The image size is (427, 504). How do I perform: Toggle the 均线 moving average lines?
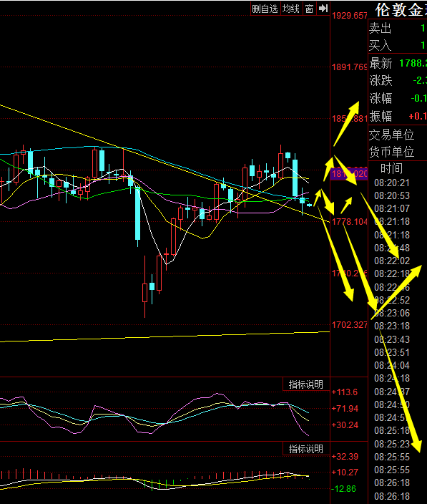coord(291,9)
